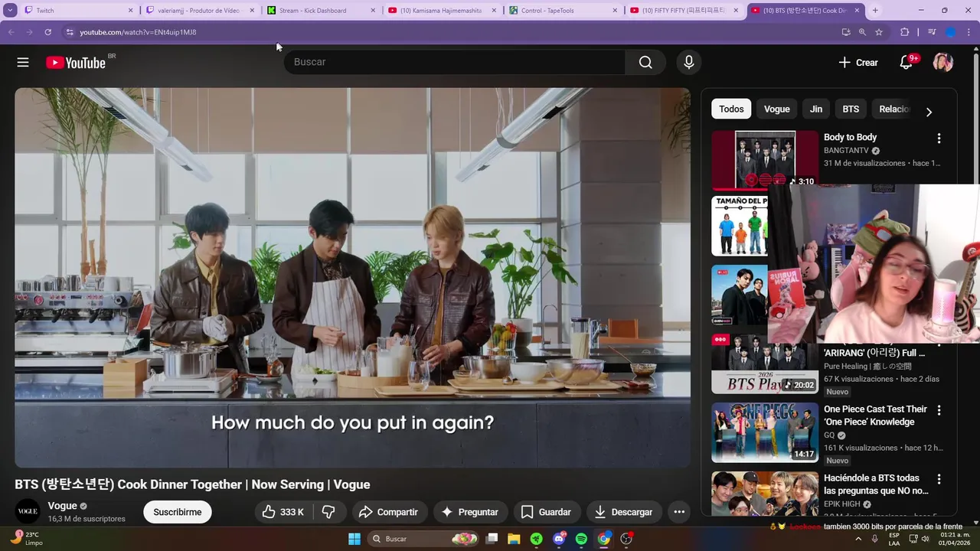Image resolution: width=980 pixels, height=551 pixels.
Task: Click the Guardar save button
Action: (x=546, y=512)
